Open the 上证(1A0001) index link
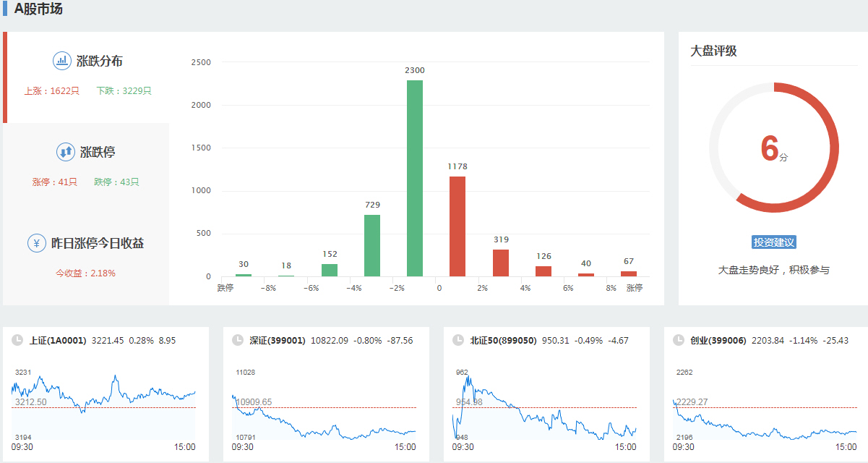 pos(58,340)
